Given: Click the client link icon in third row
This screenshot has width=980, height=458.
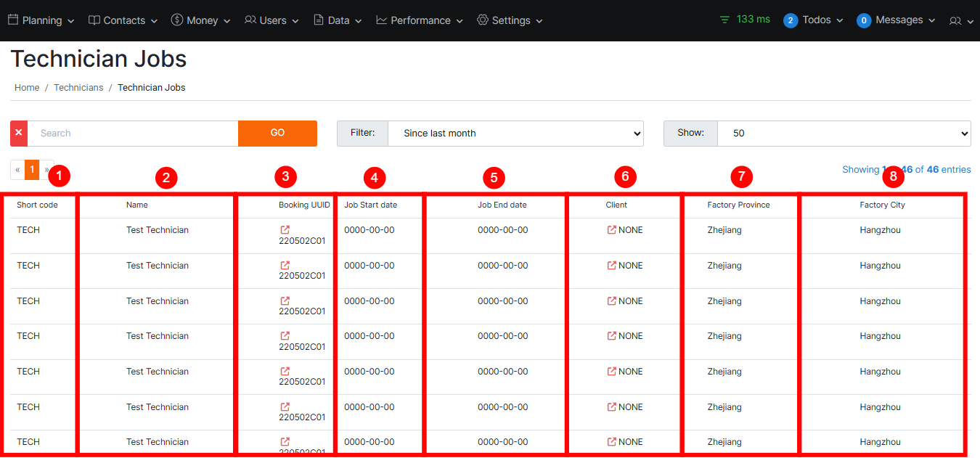Looking at the screenshot, I should coord(612,301).
